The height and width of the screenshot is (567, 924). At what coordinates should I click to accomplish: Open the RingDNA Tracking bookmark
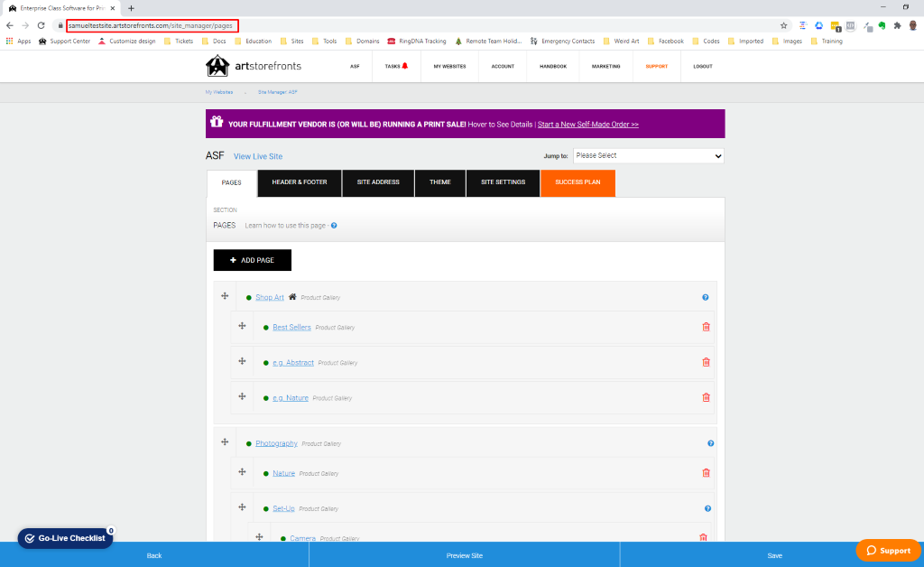417,42
